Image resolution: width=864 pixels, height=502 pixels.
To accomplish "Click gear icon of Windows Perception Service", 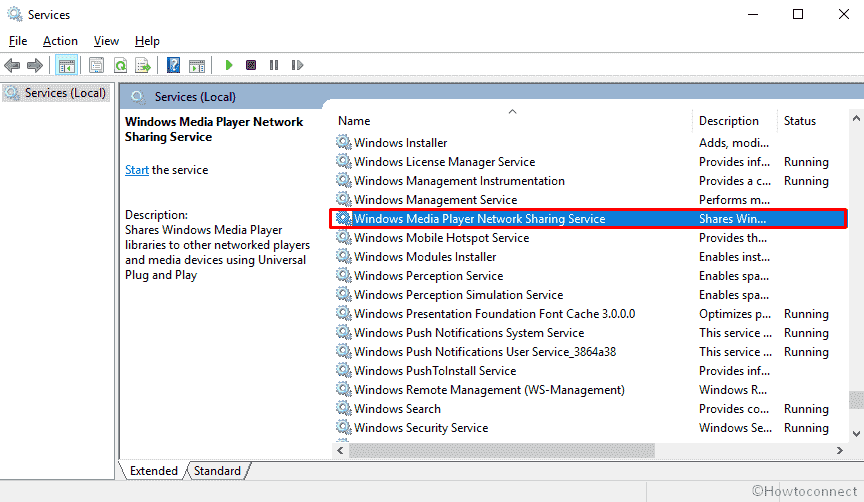I will tap(344, 276).
